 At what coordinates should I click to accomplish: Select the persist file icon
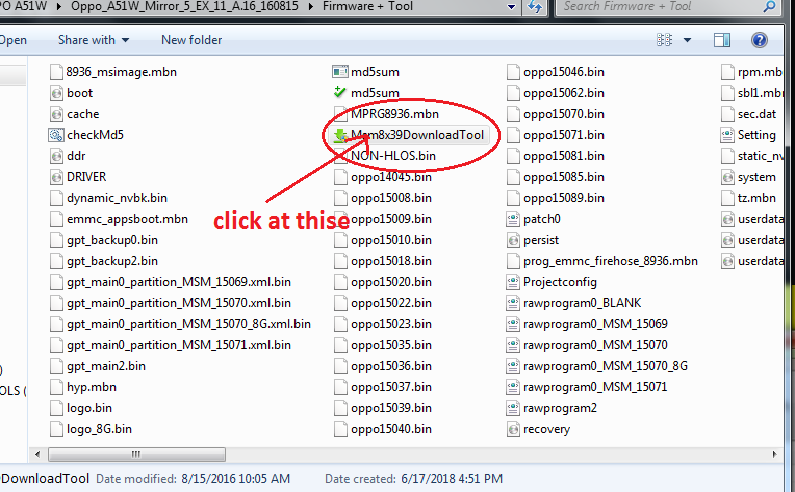click(x=513, y=240)
